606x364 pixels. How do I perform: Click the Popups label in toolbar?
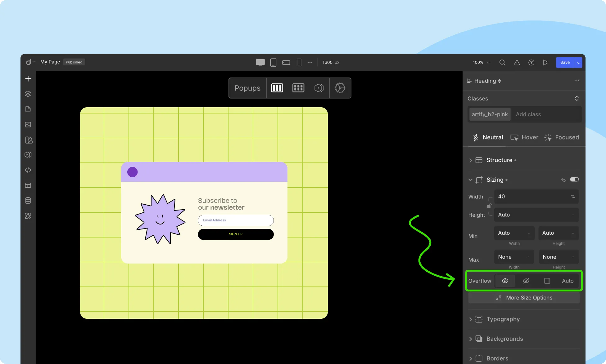(x=247, y=88)
